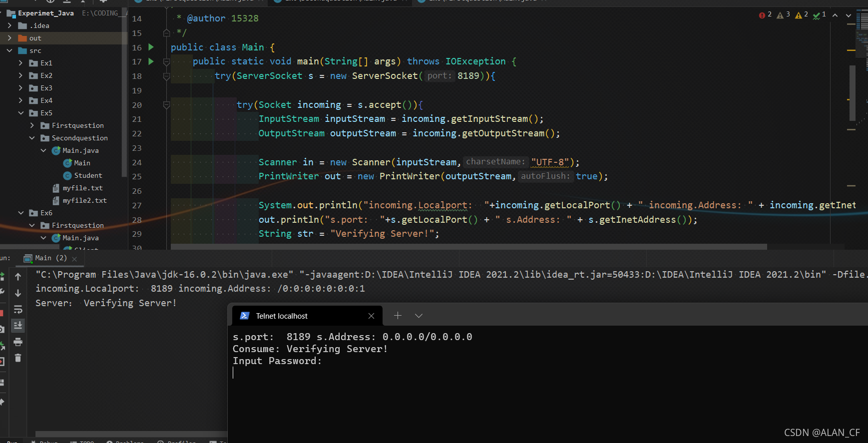Select the out folder icon
Image resolution: width=868 pixels, height=443 pixels.
(x=22, y=38)
